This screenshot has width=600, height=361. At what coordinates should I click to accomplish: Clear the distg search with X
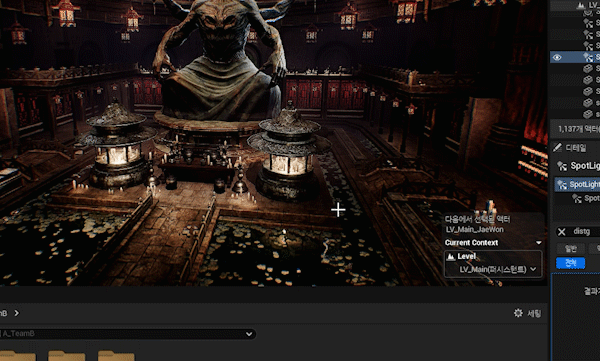(x=561, y=232)
